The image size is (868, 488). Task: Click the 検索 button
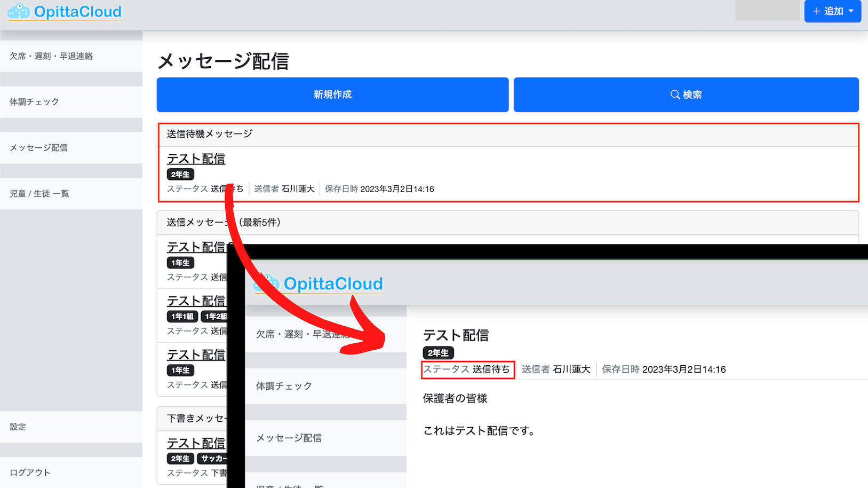[686, 95]
